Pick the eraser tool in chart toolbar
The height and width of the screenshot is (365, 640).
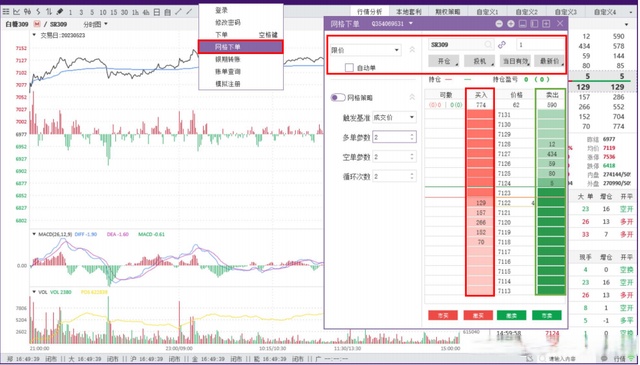click(x=60, y=12)
